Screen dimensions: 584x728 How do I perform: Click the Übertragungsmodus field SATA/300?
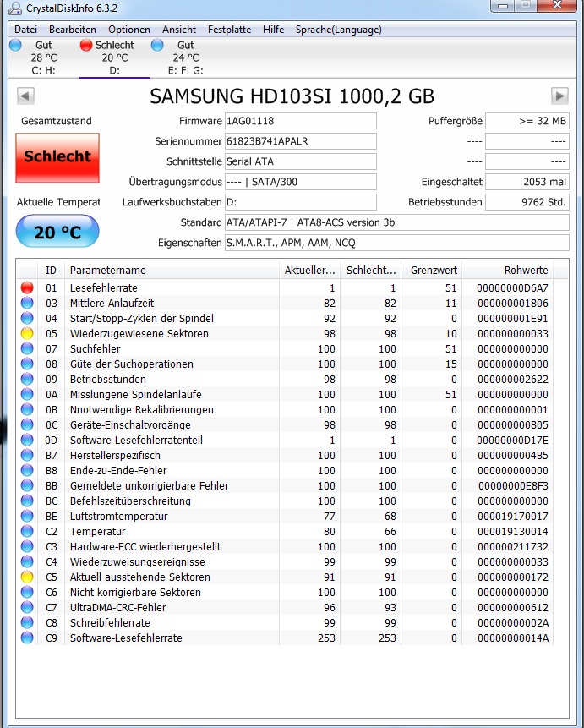[300, 182]
